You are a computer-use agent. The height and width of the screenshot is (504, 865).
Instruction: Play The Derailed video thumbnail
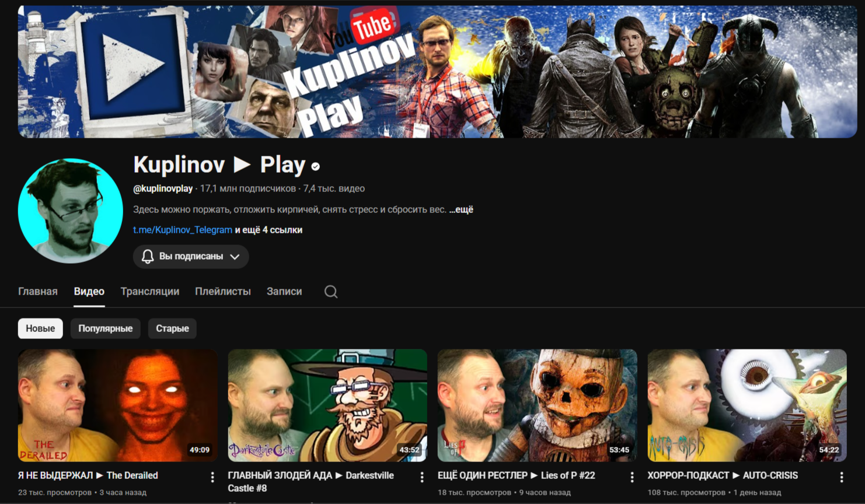118,405
